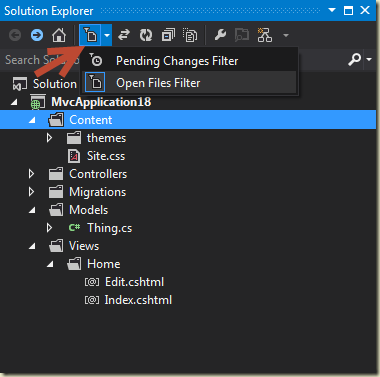Viewport: 380px width, 377px height.
Task: Select the Edit.cshtml file
Action: [x=134, y=282]
